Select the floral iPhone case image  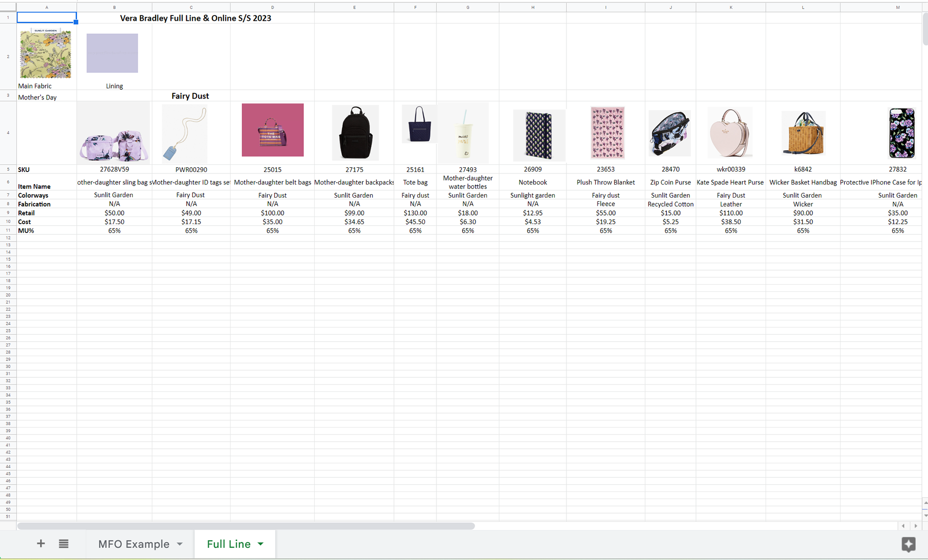click(902, 133)
